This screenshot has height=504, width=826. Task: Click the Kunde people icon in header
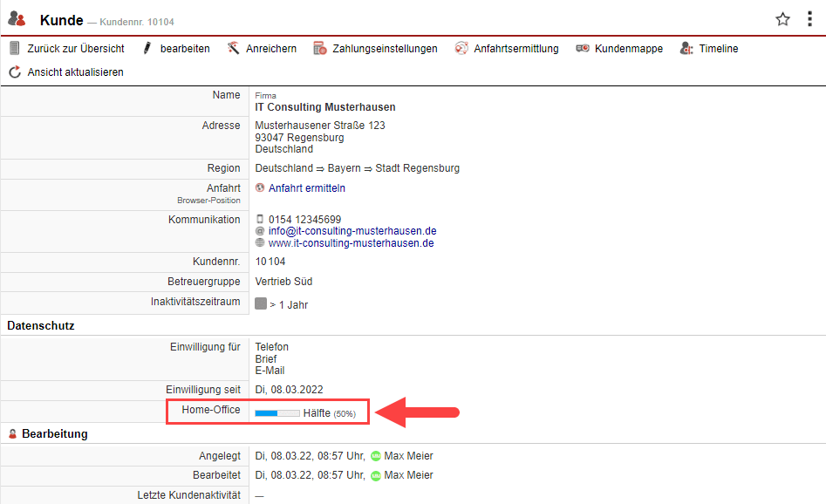(17, 19)
